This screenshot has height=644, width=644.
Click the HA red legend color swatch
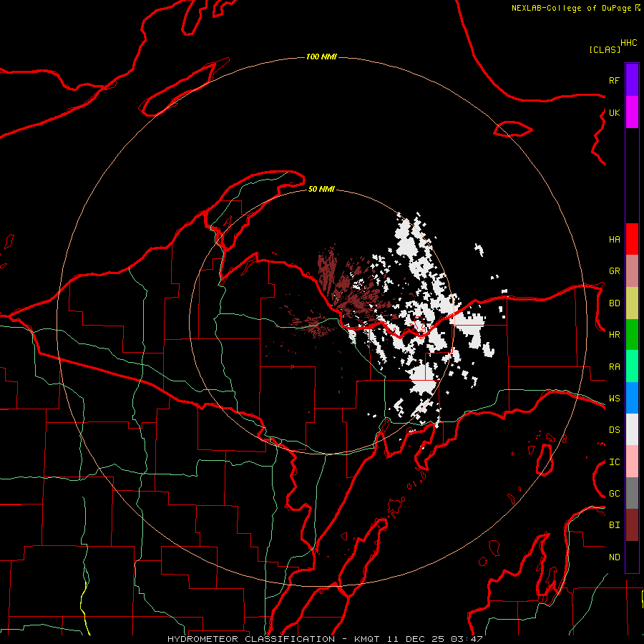632,239
